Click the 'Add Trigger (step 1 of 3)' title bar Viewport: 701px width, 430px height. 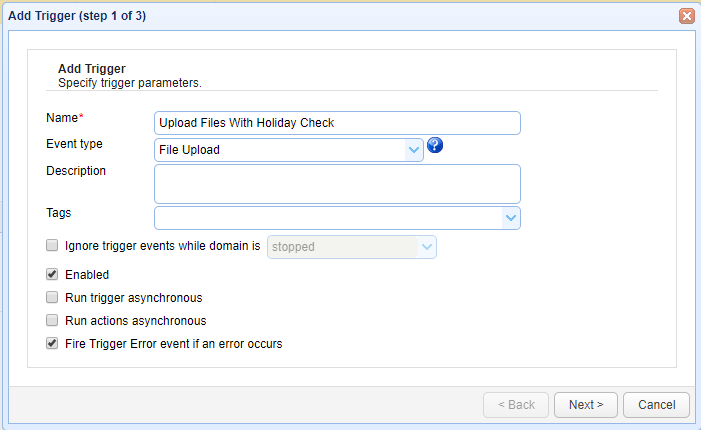click(300, 16)
